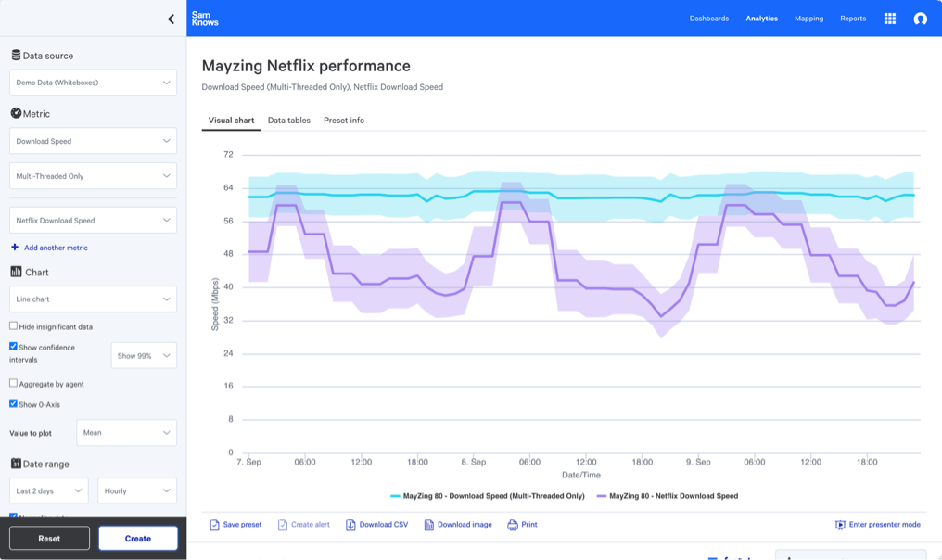The width and height of the screenshot is (942, 560).
Task: Collapse the sidebar with the back chevron
Action: pyautogui.click(x=172, y=19)
